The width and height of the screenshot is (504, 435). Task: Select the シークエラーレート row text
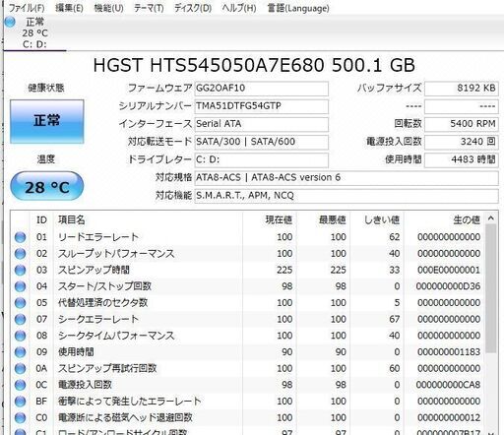(98, 319)
